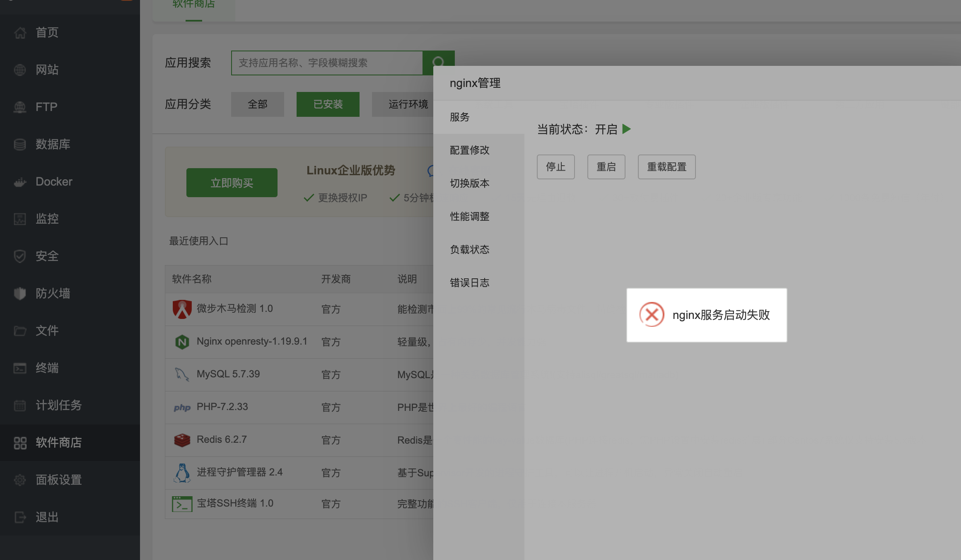Click the 宝塔SSH终端 terminal icon
The height and width of the screenshot is (560, 961).
pos(181,503)
